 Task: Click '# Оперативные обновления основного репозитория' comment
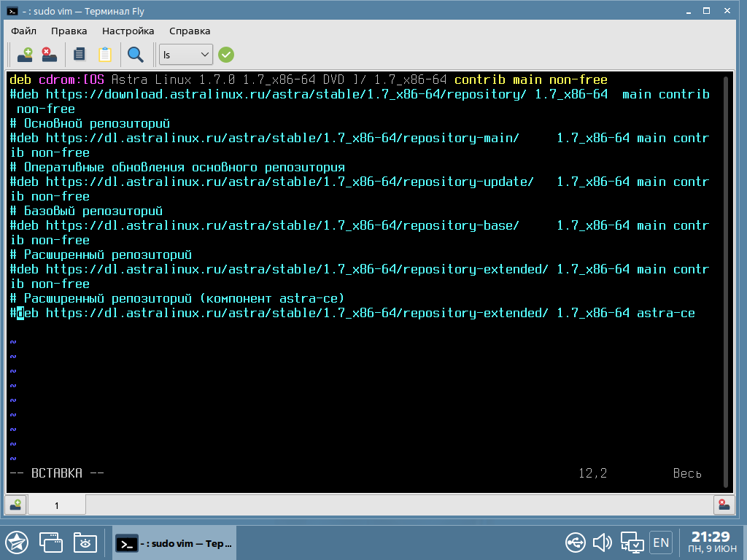click(177, 167)
